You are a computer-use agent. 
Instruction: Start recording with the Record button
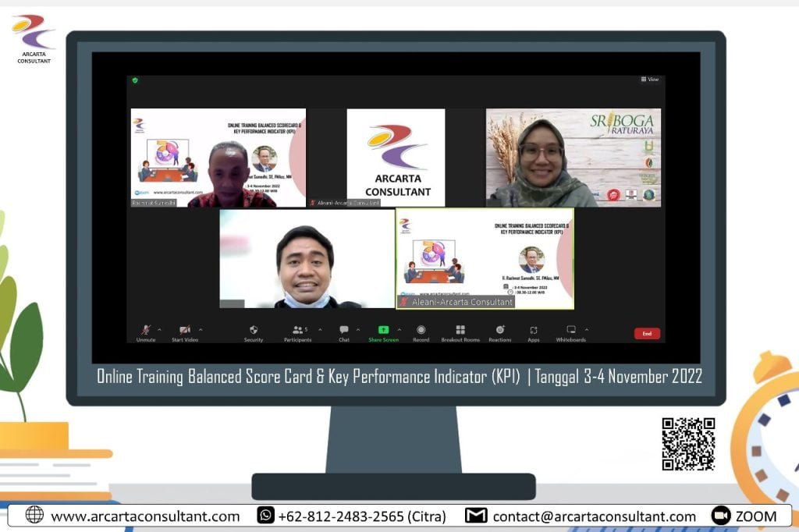(421, 331)
